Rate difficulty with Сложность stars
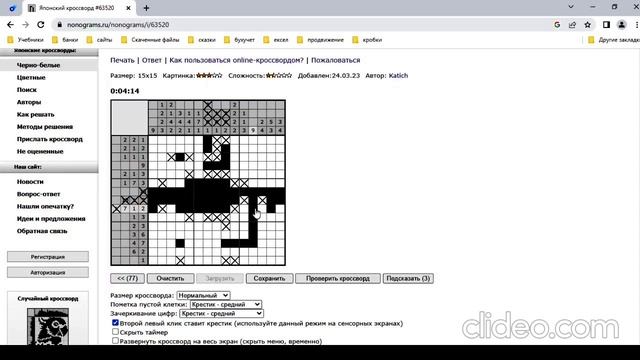The width and height of the screenshot is (640, 360). (279, 76)
